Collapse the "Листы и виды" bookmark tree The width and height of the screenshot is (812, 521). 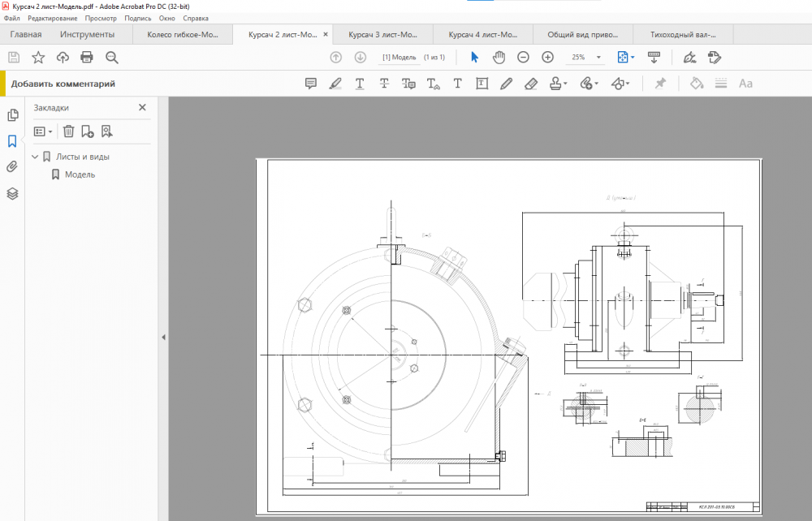coord(35,157)
